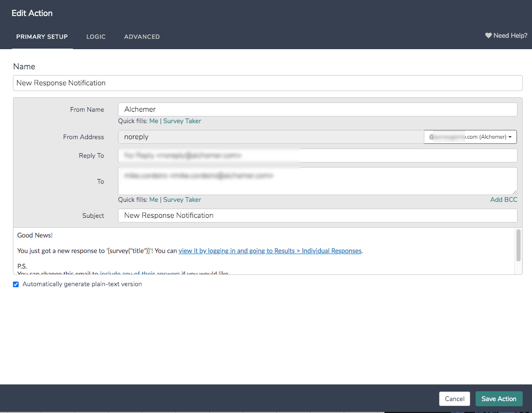Screen dimensions: 532x413
Task: Click the Edit Action dialog title
Action: pos(32,13)
